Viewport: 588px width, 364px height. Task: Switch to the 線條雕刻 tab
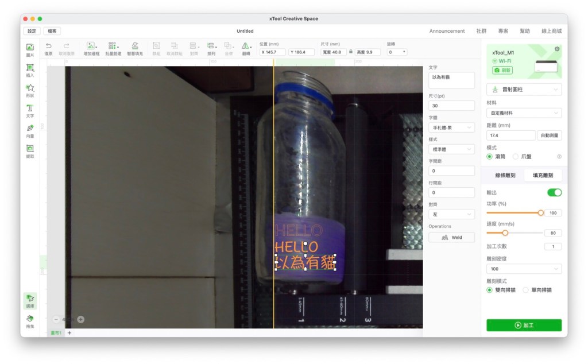(x=505, y=175)
